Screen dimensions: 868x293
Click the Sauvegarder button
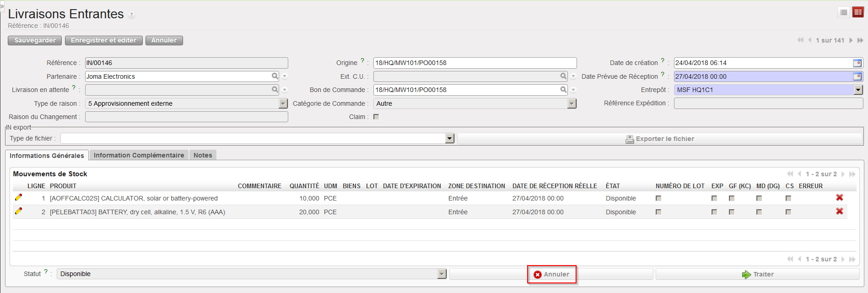click(35, 40)
